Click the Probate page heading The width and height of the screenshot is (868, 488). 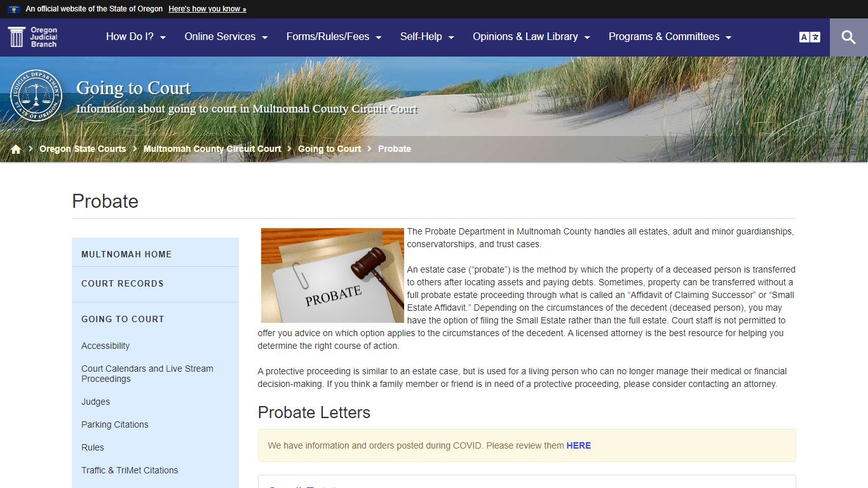pyautogui.click(x=105, y=201)
